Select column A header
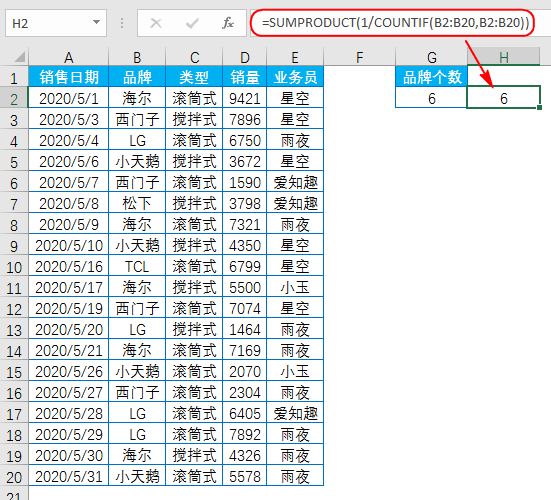The width and height of the screenshot is (551, 500). pyautogui.click(x=69, y=57)
